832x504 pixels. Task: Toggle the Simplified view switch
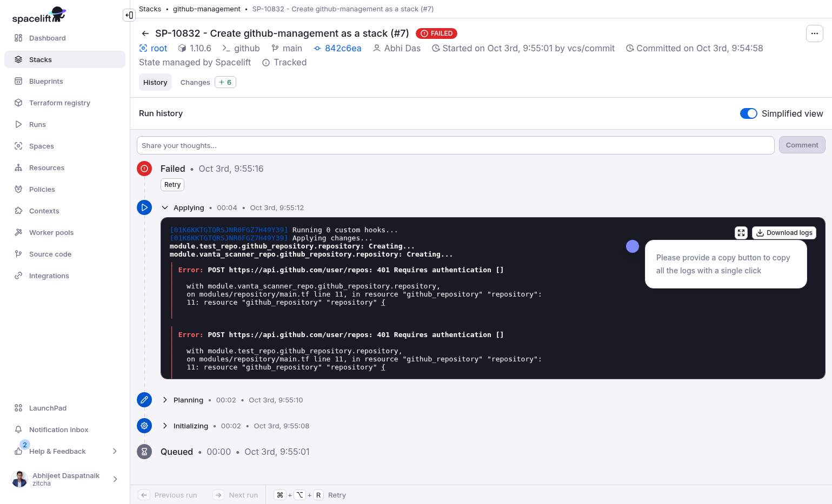pos(748,113)
